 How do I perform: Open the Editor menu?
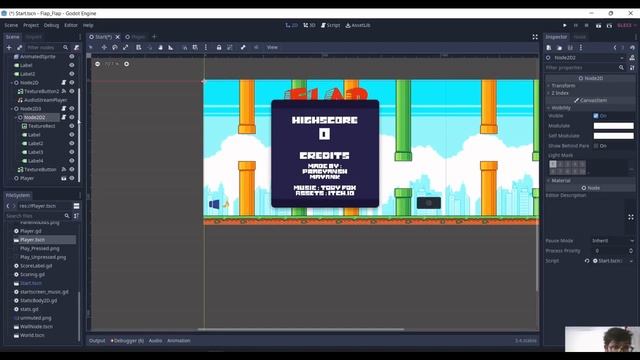point(71,25)
